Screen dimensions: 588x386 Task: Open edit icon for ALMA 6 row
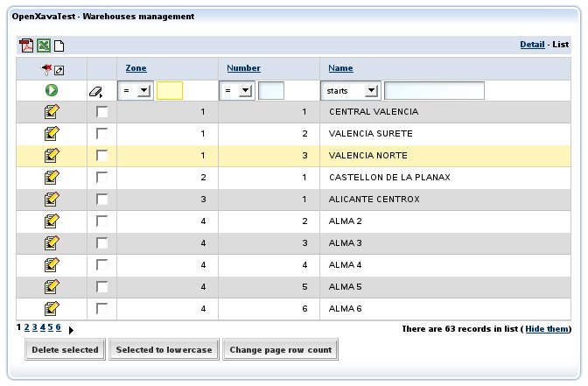coord(52,308)
